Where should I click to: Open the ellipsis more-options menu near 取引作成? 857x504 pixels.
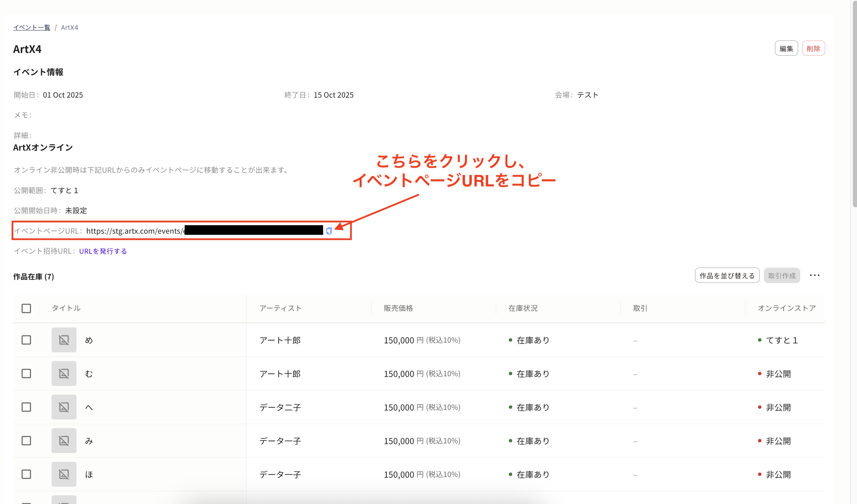815,275
